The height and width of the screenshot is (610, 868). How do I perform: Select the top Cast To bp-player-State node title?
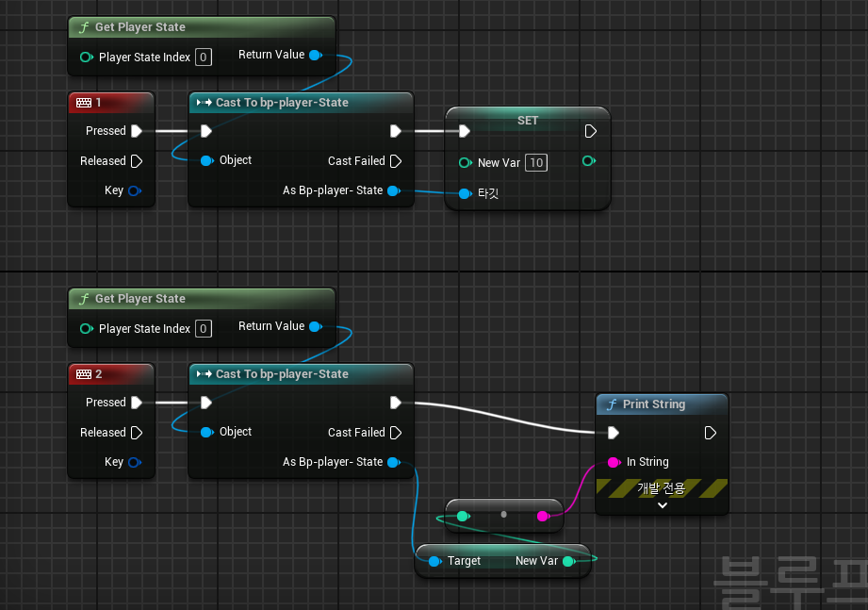pyautogui.click(x=282, y=103)
